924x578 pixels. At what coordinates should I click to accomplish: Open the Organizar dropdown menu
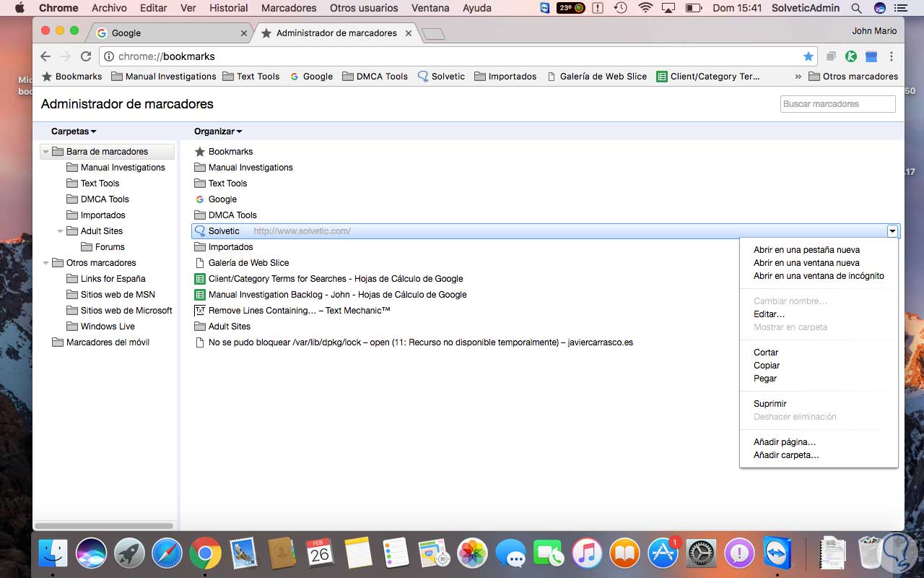[x=218, y=131]
